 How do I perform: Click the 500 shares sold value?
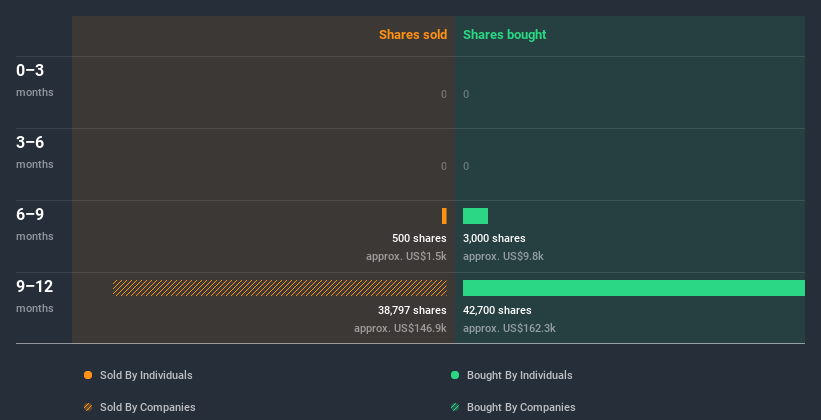pos(419,238)
